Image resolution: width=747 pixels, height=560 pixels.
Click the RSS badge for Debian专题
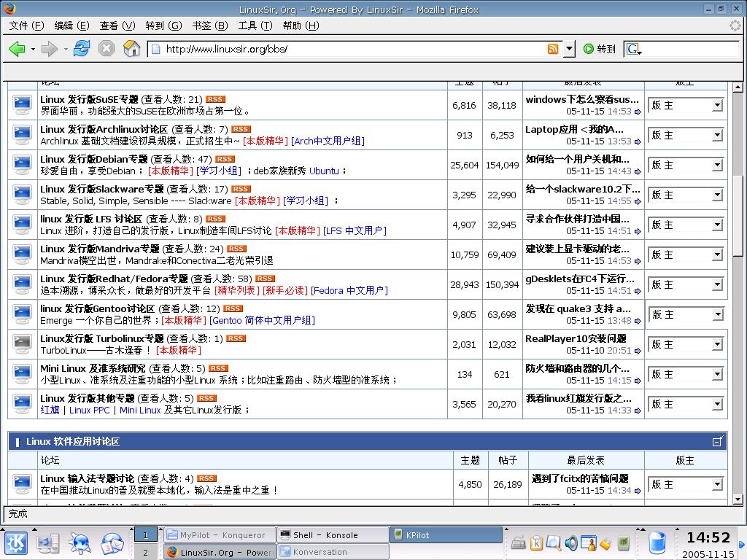click(225, 159)
